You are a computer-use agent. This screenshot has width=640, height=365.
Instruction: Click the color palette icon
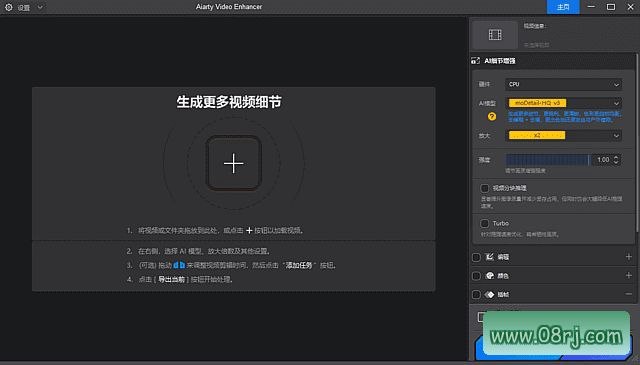click(490, 276)
